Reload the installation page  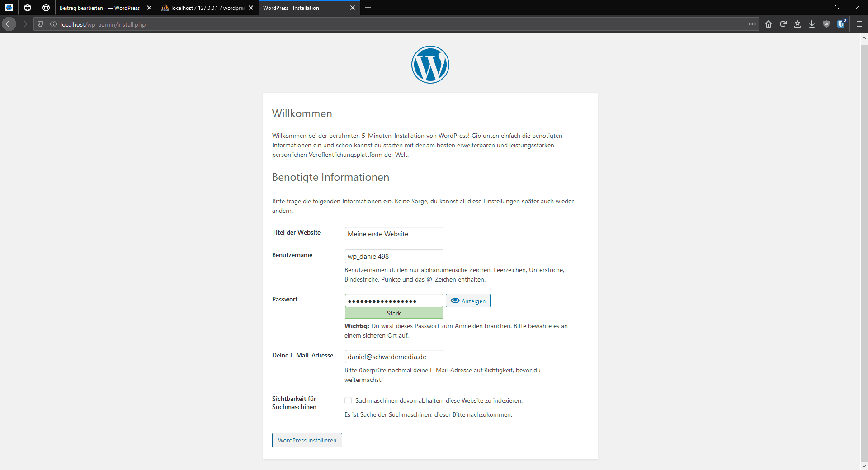click(x=783, y=24)
